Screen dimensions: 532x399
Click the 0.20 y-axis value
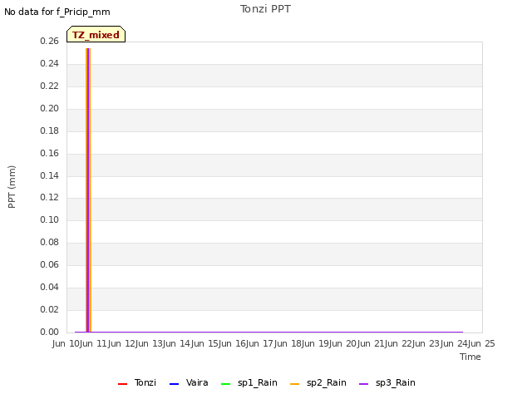[50, 108]
